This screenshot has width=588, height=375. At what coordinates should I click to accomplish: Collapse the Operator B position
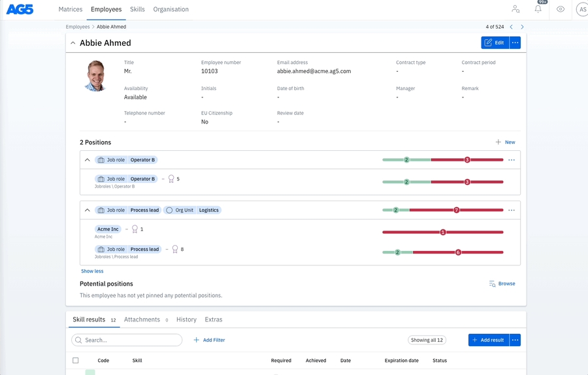click(88, 160)
